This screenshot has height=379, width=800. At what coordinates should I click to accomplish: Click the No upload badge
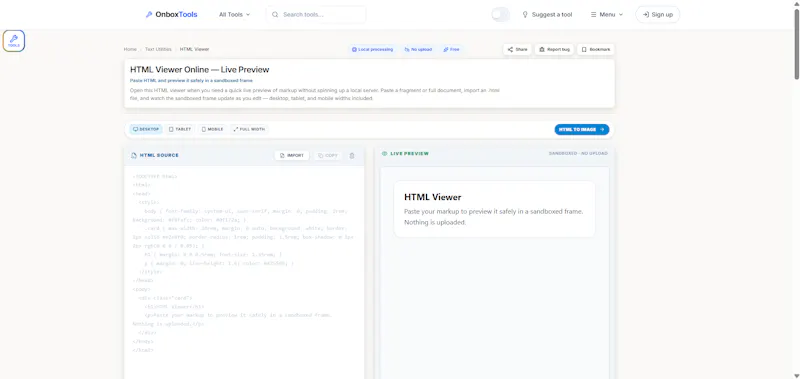tap(418, 49)
